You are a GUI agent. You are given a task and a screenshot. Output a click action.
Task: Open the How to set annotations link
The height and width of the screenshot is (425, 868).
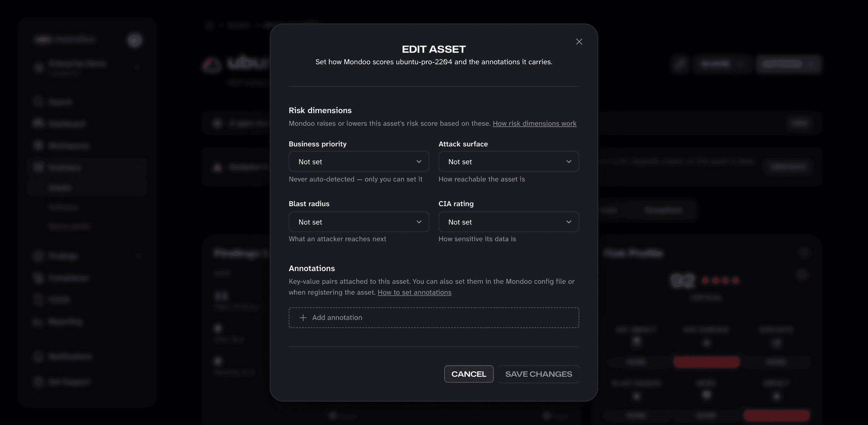coord(415,292)
